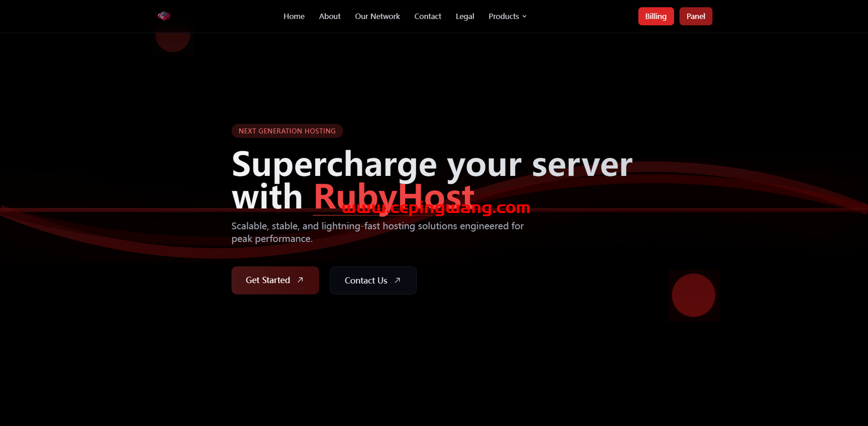The image size is (868, 426).
Task: Open the About page
Action: coord(330,16)
